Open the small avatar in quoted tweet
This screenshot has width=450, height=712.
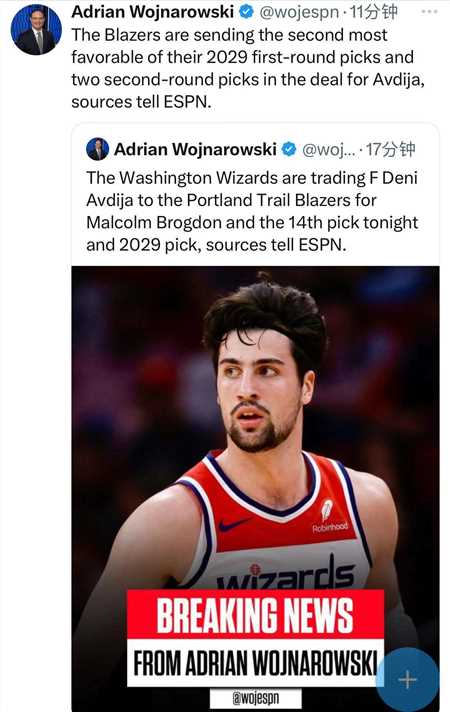(98, 149)
